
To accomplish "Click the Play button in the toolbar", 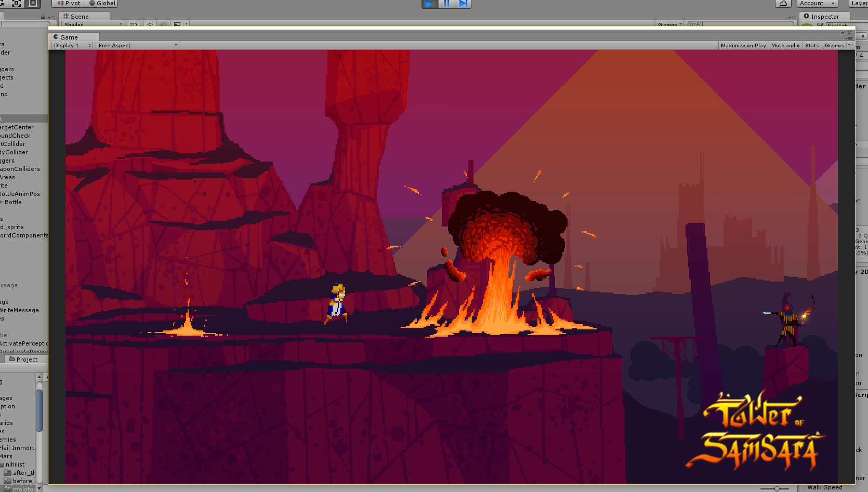I will pos(429,4).
